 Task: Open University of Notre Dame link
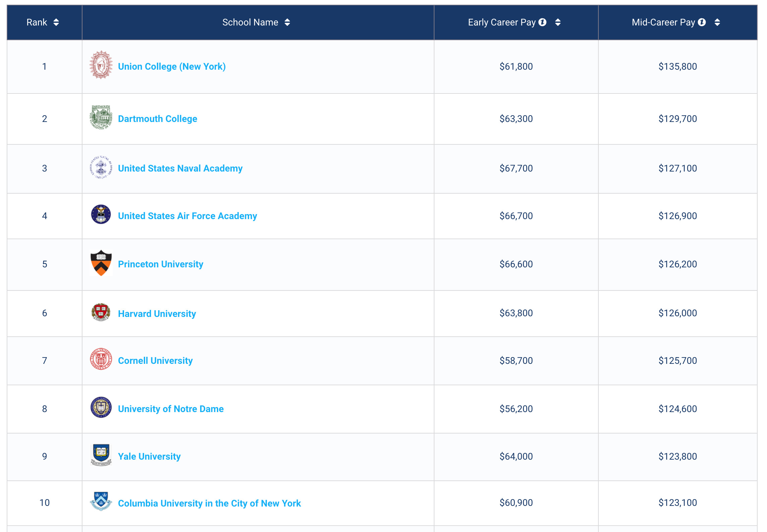171,409
